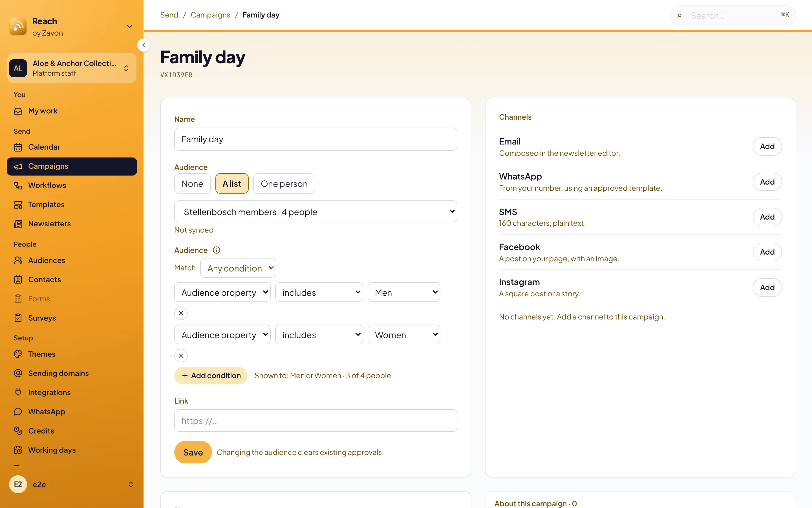Open the Any condition match dropdown
The height and width of the screenshot is (508, 812).
pyautogui.click(x=238, y=268)
